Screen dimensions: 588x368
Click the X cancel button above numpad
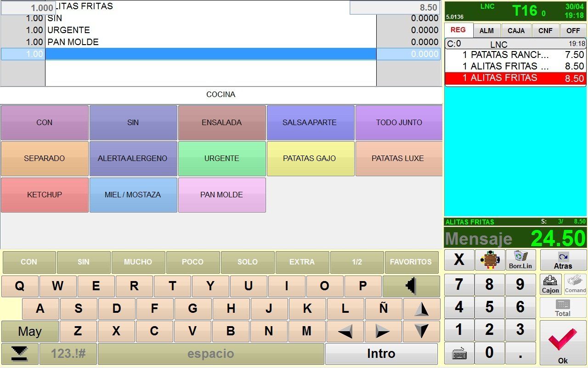pyautogui.click(x=459, y=260)
